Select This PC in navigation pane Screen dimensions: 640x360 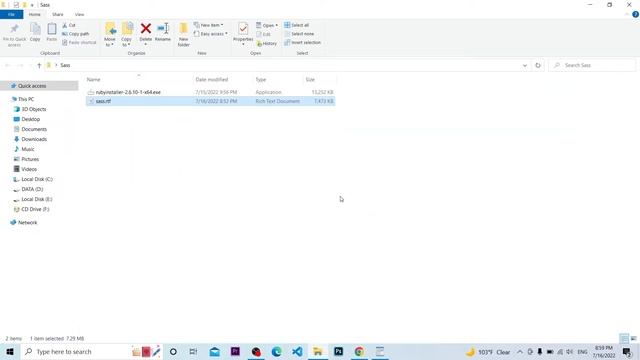pos(26,99)
